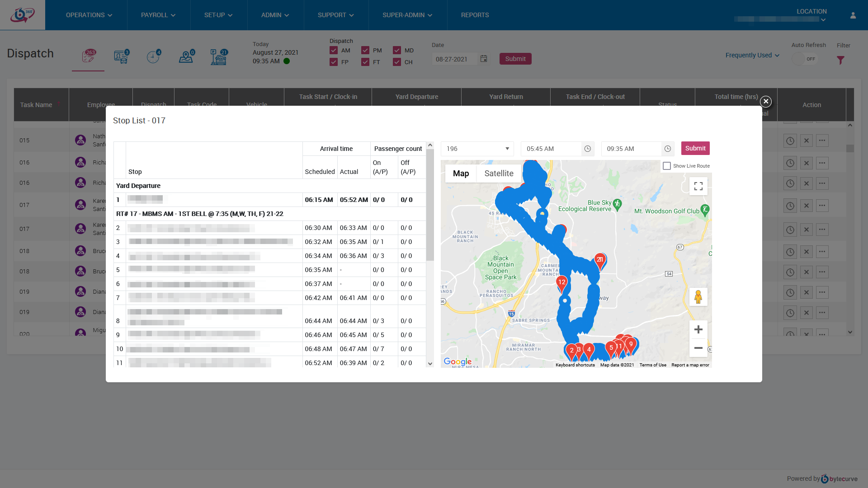Click map marker number 12

[x=561, y=283]
